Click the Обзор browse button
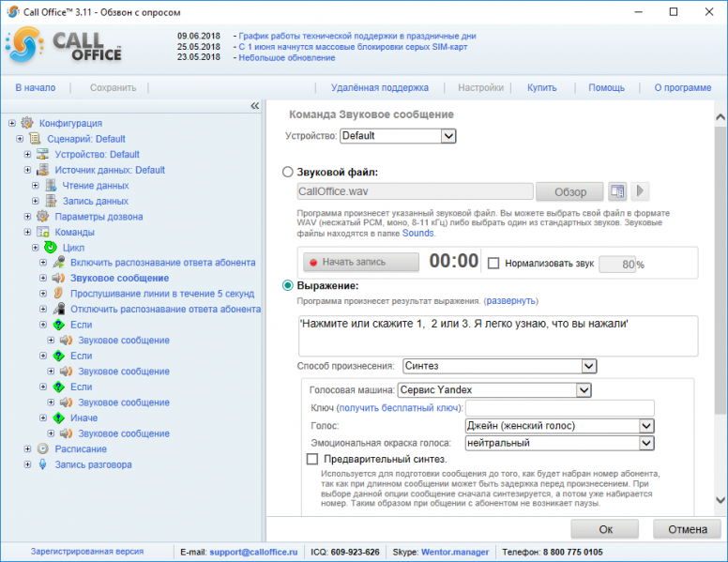This screenshot has width=728, height=562. [x=569, y=191]
